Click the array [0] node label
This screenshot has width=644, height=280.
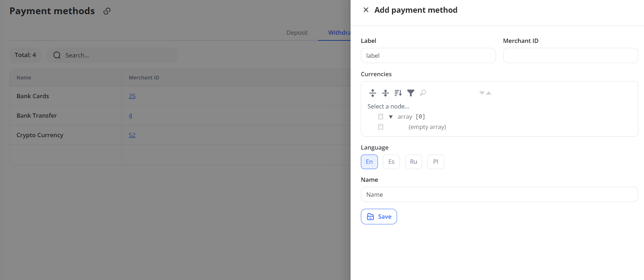pyautogui.click(x=411, y=117)
